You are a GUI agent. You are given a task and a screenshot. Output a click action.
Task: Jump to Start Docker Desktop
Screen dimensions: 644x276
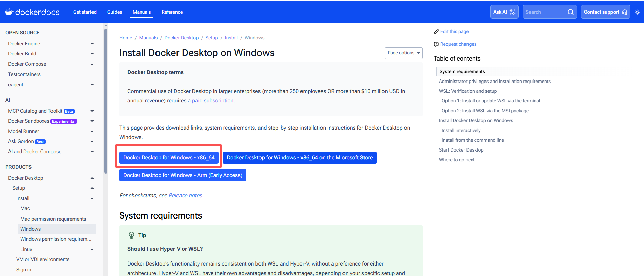pos(461,150)
